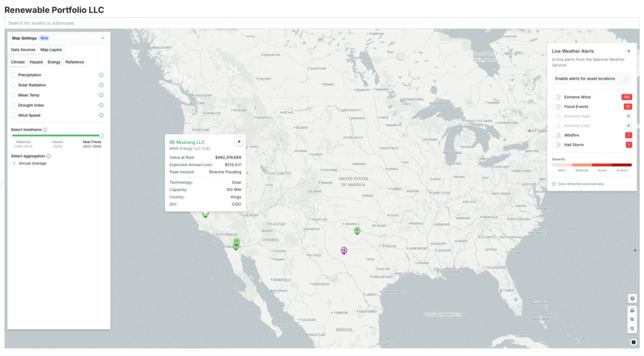The height and width of the screenshot is (356, 644).
Task: Click the green asset marker near Amarillo
Action: (357, 230)
